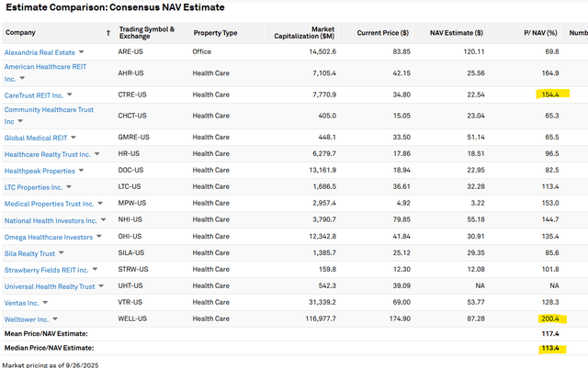Expand the Ventas Inc. dropdown arrow
The image size is (588, 368).
[46, 303]
